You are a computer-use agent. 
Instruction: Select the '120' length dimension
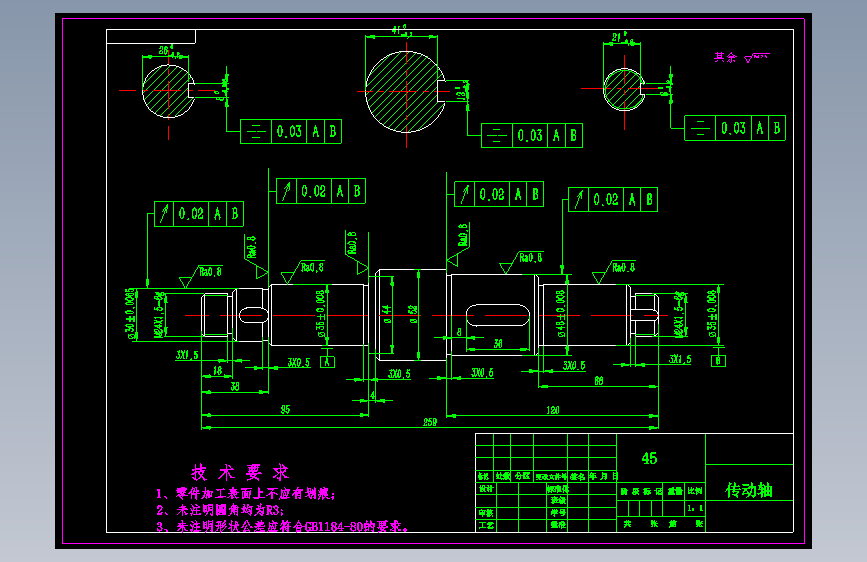click(x=553, y=410)
